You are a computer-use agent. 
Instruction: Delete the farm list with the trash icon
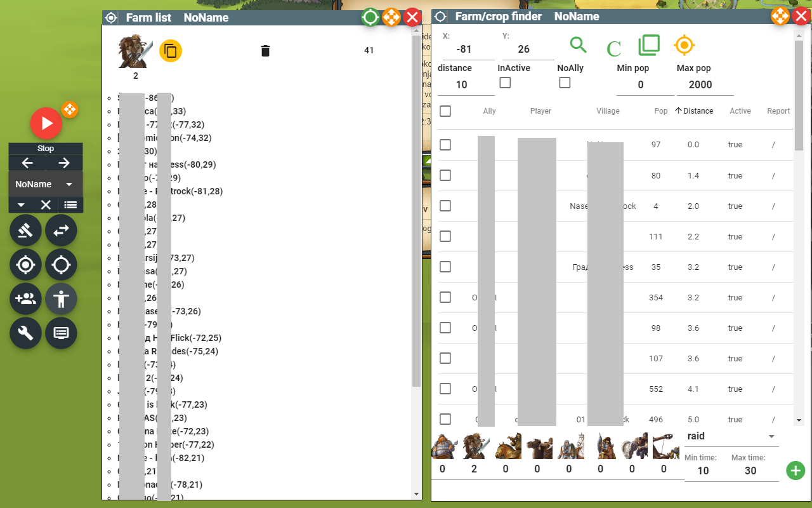point(266,51)
